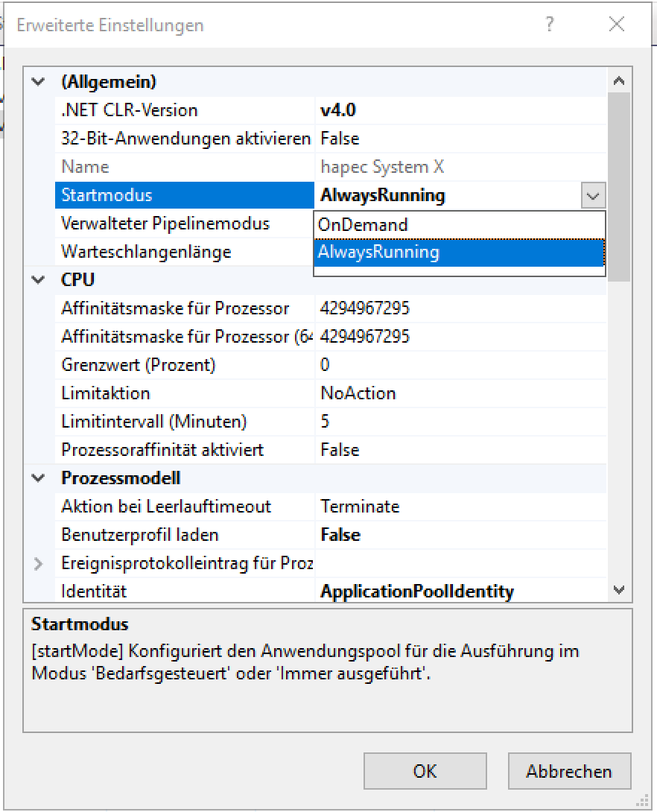Viewport: 657px width, 812px height.
Task: Select the .NET CLR-Version value v4.0
Action: 338,110
